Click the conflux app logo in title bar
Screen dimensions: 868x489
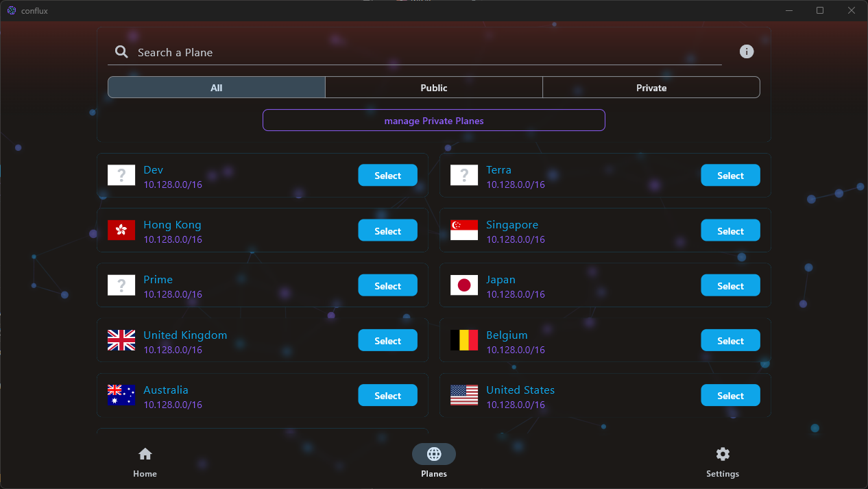coord(12,10)
